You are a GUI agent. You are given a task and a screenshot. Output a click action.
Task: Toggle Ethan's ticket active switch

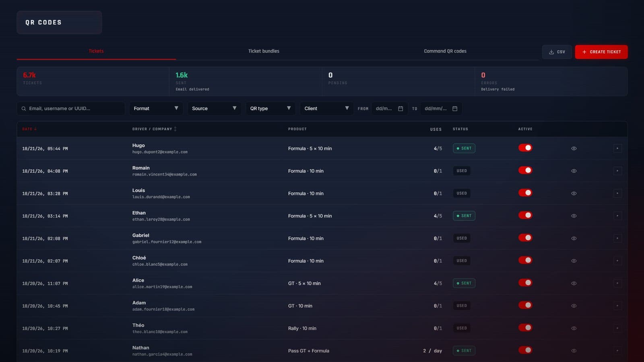coord(525,216)
